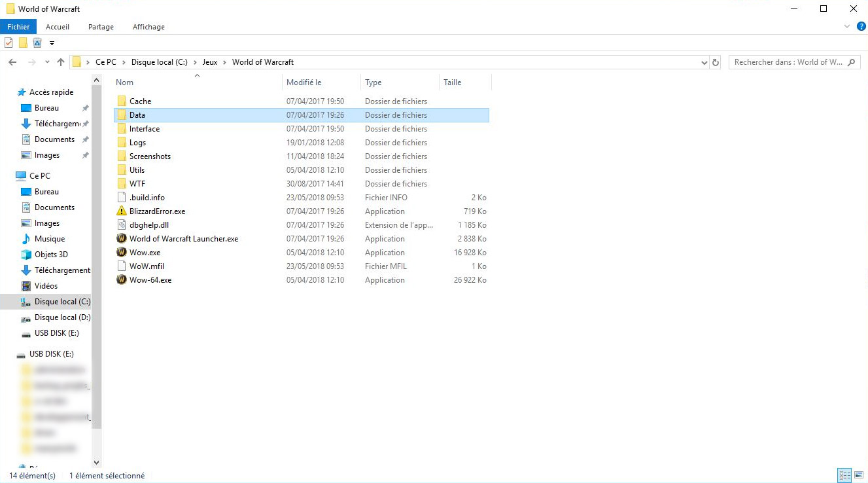Screen dimensions: 868x483
Task: Click the Fichier INFO type cell
Action: (x=386, y=198)
